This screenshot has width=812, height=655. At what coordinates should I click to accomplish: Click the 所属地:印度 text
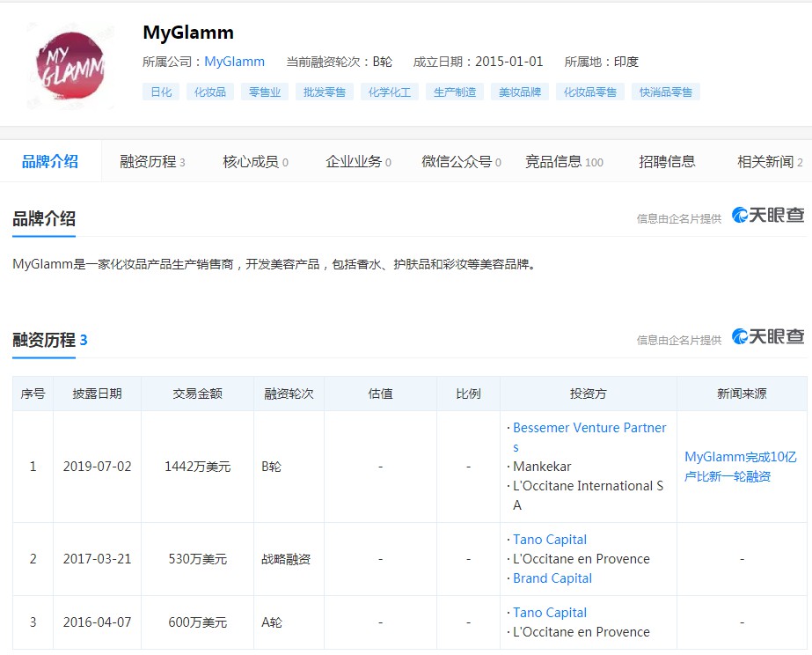tap(601, 62)
